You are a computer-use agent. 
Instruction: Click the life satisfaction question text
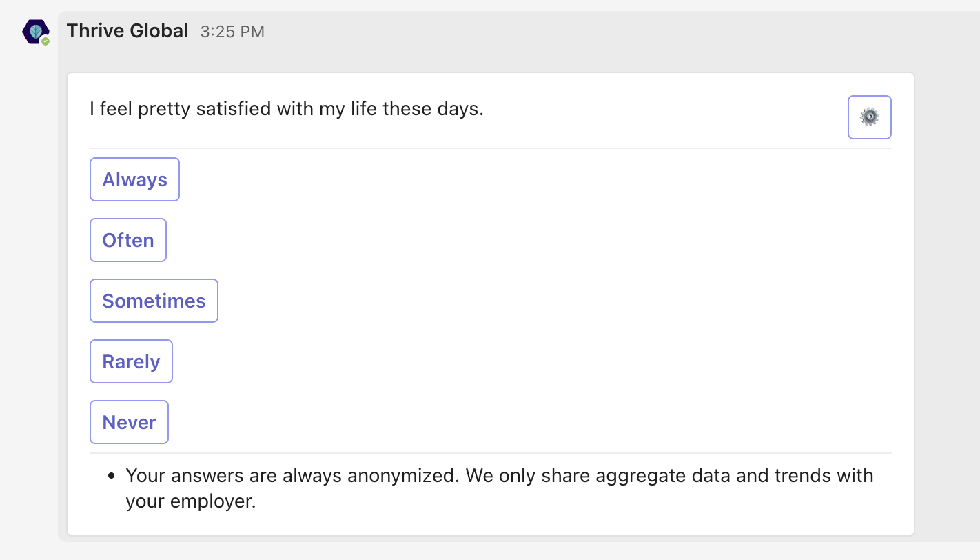(287, 109)
